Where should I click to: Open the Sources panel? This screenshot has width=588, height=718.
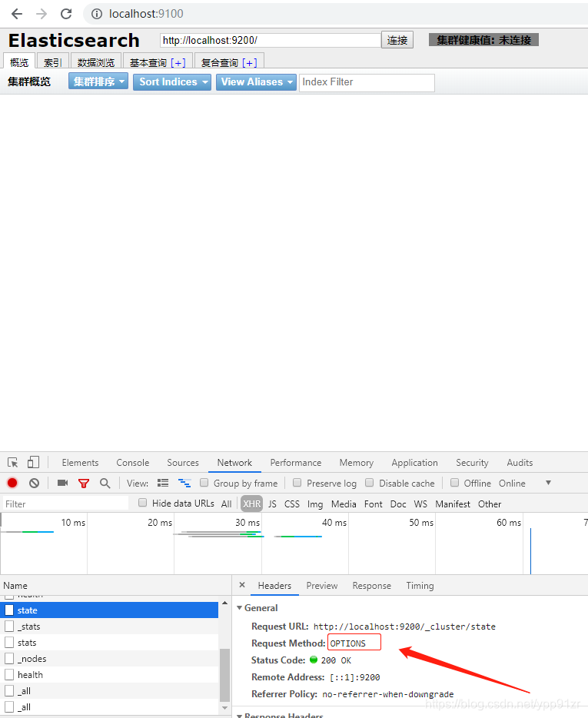pyautogui.click(x=183, y=463)
